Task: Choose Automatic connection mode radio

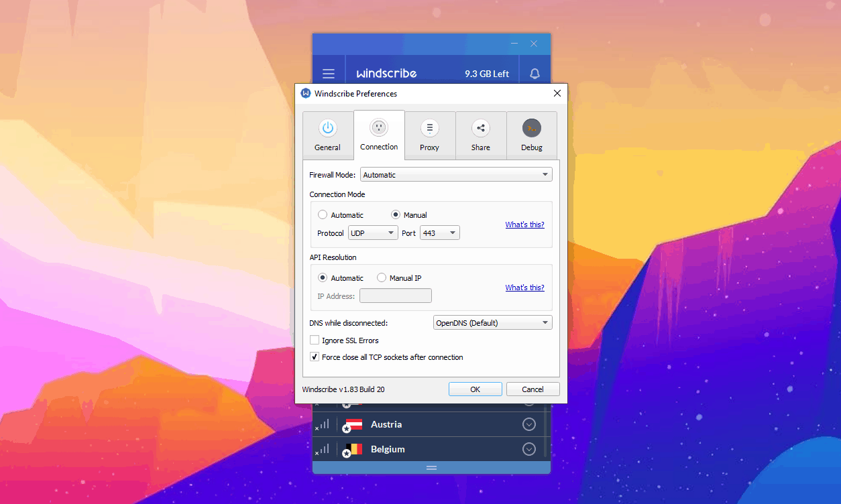Action: pyautogui.click(x=323, y=215)
